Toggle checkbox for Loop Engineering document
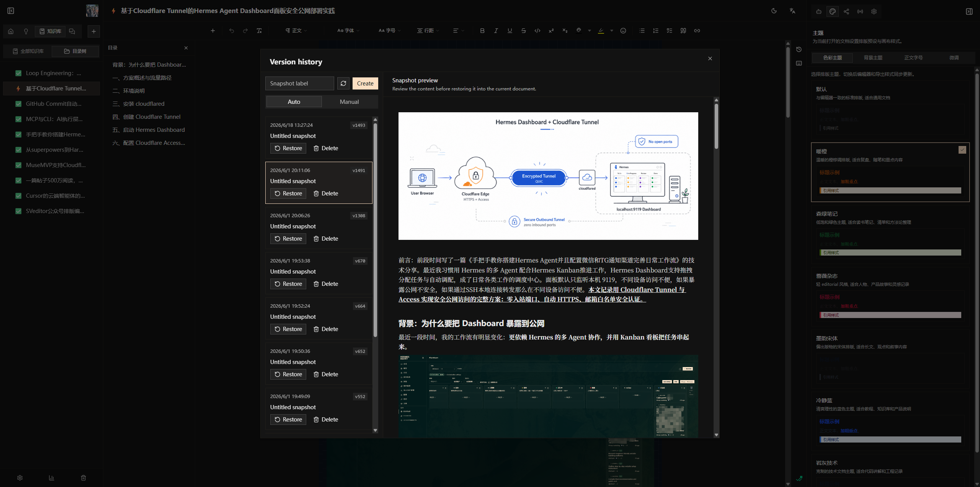This screenshot has height=487, width=980. (x=18, y=73)
